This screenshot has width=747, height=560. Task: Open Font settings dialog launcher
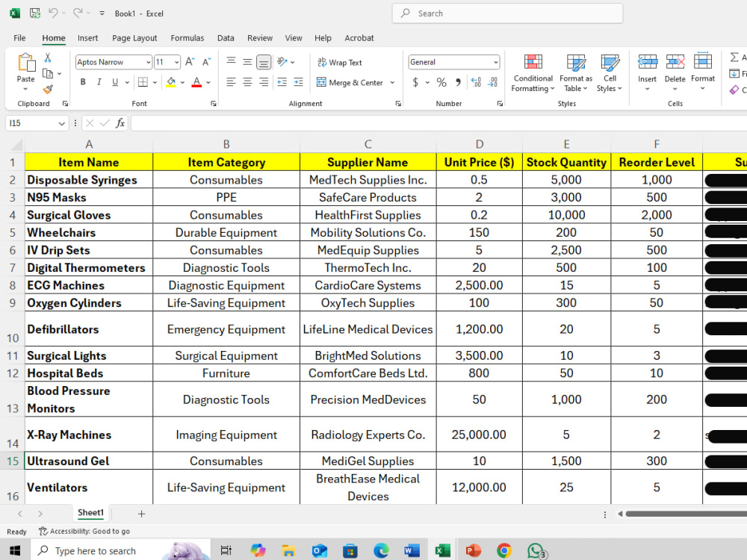[x=214, y=103]
